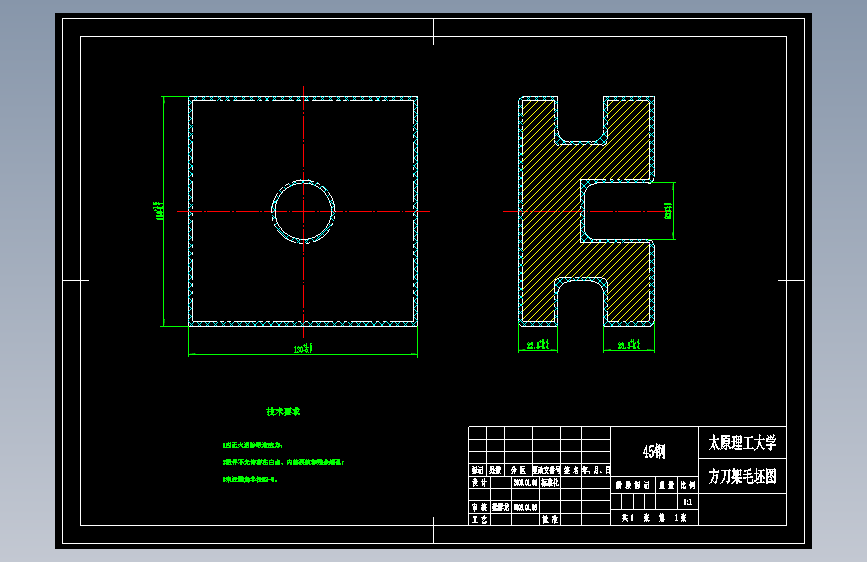Click the slot height dimension text at section view

(668, 211)
